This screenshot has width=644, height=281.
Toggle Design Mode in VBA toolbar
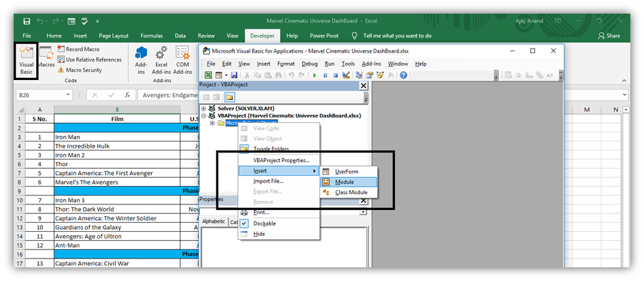tap(346, 75)
